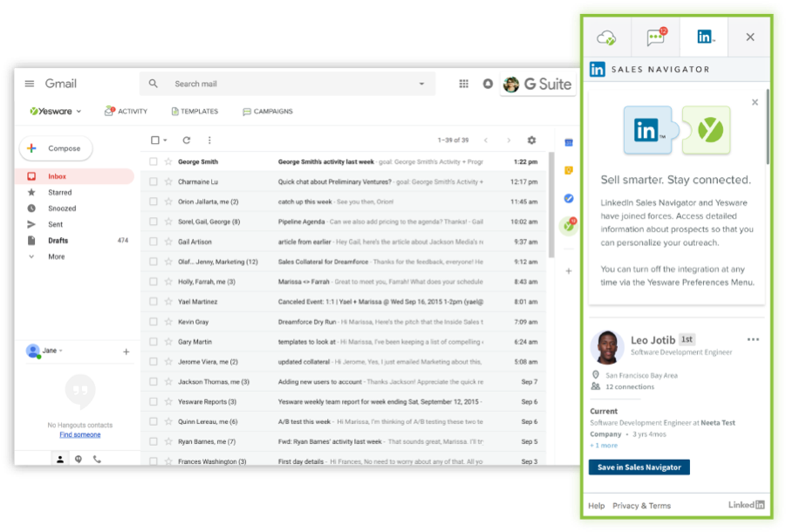Screen dimensions: 786x532
Task: Add a new side panel add-on
Action: (x=569, y=271)
